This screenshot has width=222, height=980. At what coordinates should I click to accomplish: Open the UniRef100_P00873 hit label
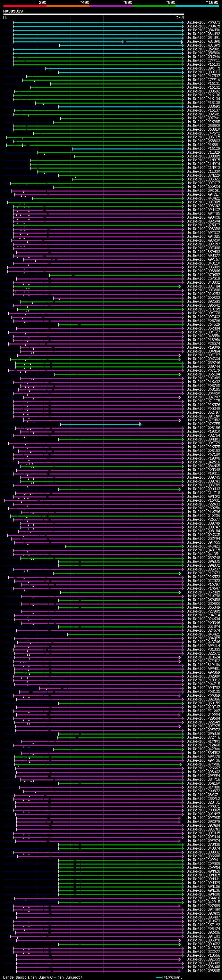[x=203, y=23]
